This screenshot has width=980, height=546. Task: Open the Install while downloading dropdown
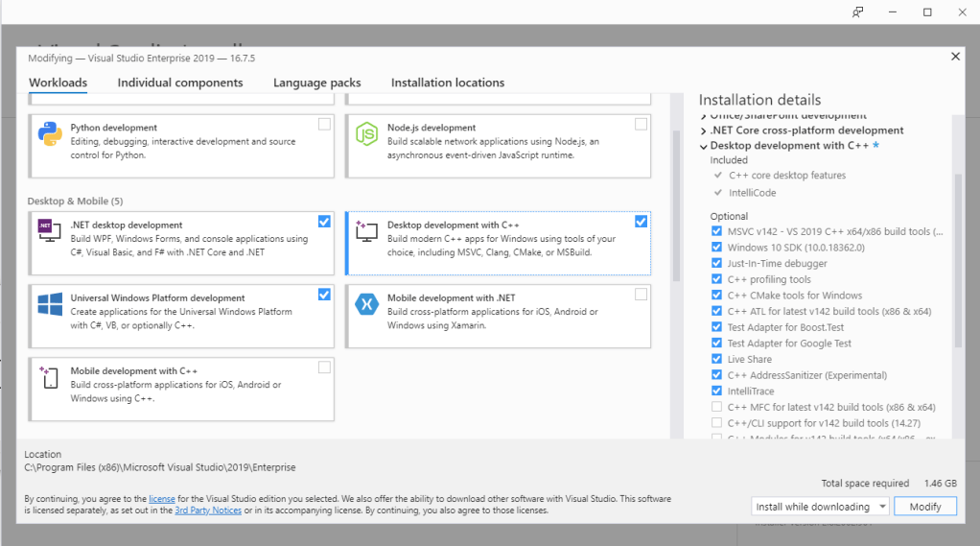point(820,507)
